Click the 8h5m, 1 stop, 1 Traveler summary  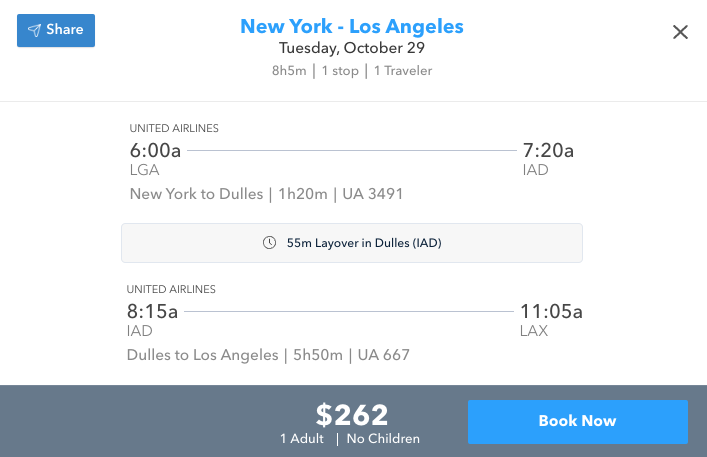point(352,71)
